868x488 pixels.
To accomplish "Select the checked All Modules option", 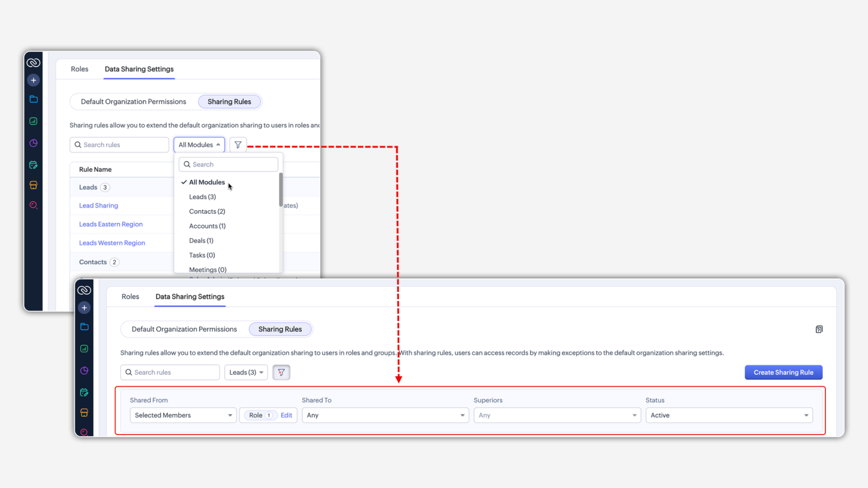I will pyautogui.click(x=207, y=182).
